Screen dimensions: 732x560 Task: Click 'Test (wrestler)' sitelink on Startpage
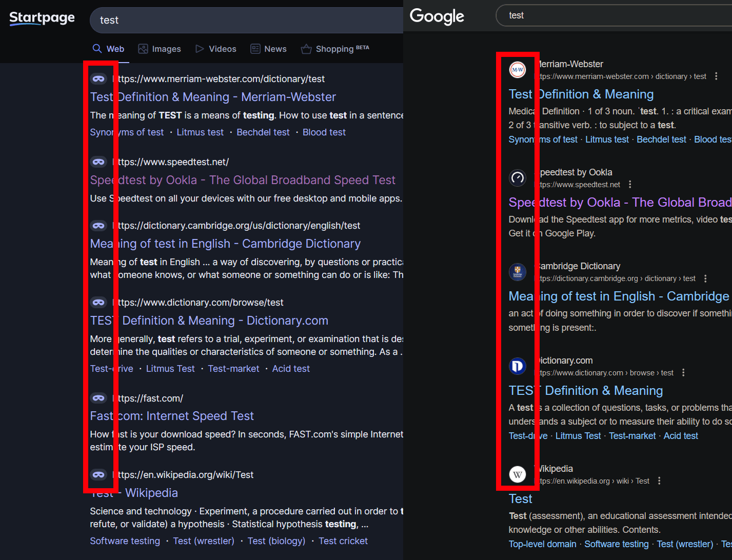[204, 541]
